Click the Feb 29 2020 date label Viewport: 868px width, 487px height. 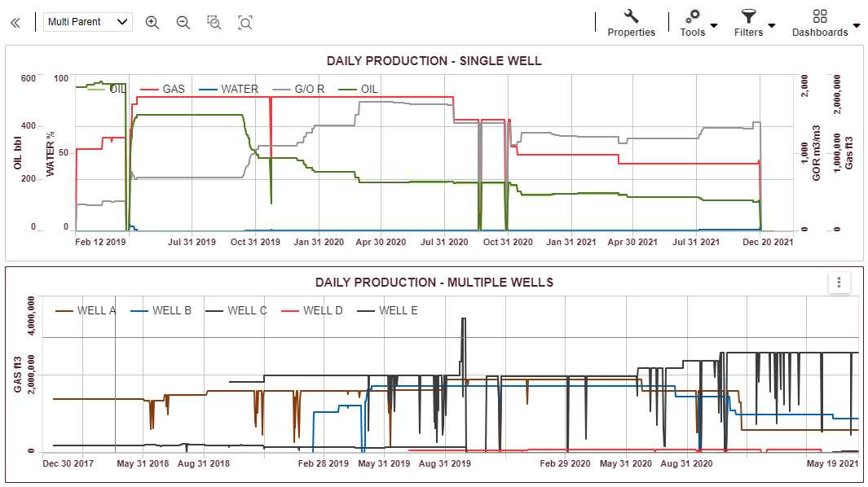[x=565, y=463]
